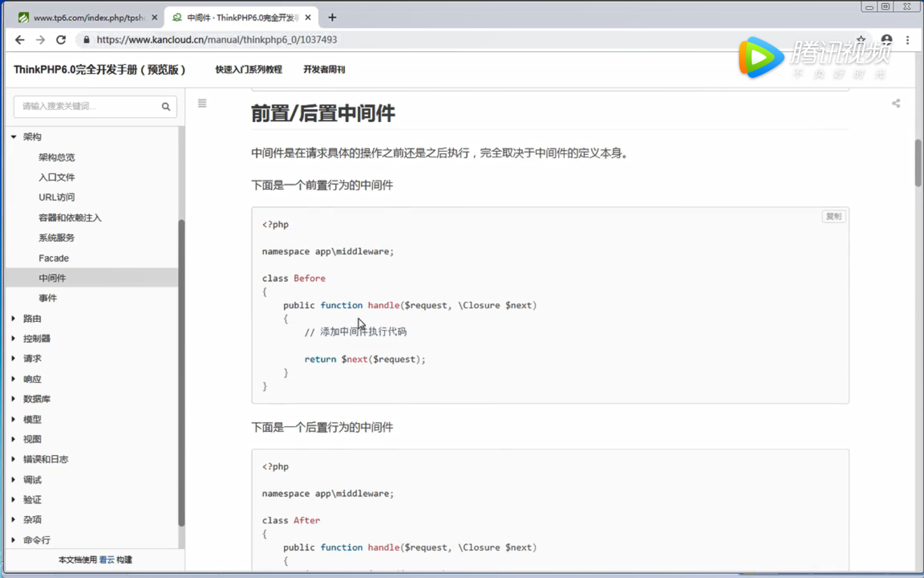Image resolution: width=924 pixels, height=578 pixels.
Task: Reload the current page
Action: pos(61,40)
